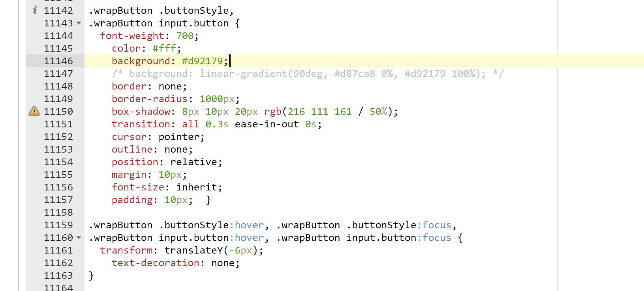The image size is (644, 291).
Task: Click the info icon beside line 11142
Action: point(35,11)
